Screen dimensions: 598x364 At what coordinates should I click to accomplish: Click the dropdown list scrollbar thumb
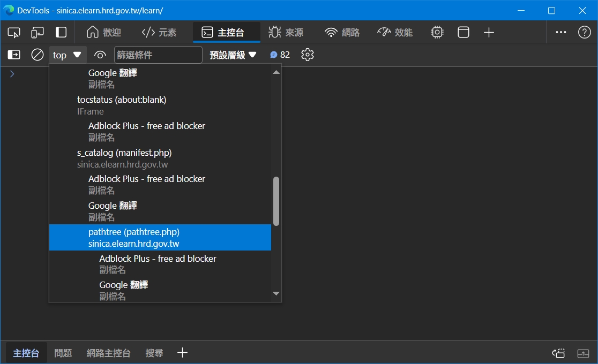[x=276, y=201]
